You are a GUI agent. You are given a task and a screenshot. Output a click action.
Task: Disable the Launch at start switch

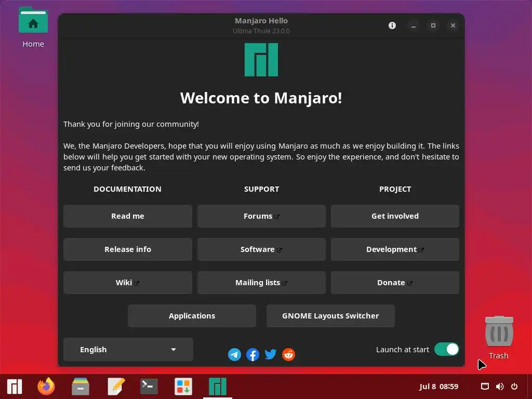[x=446, y=350]
